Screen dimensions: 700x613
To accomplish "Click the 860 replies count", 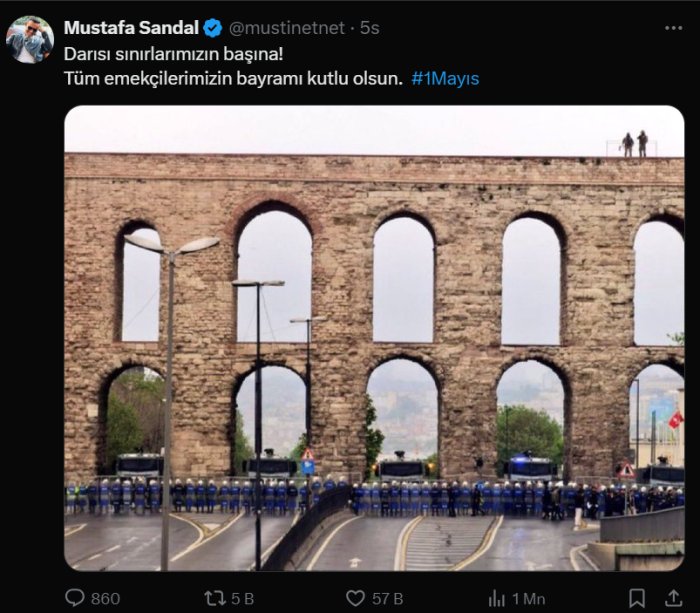I will point(105,598).
